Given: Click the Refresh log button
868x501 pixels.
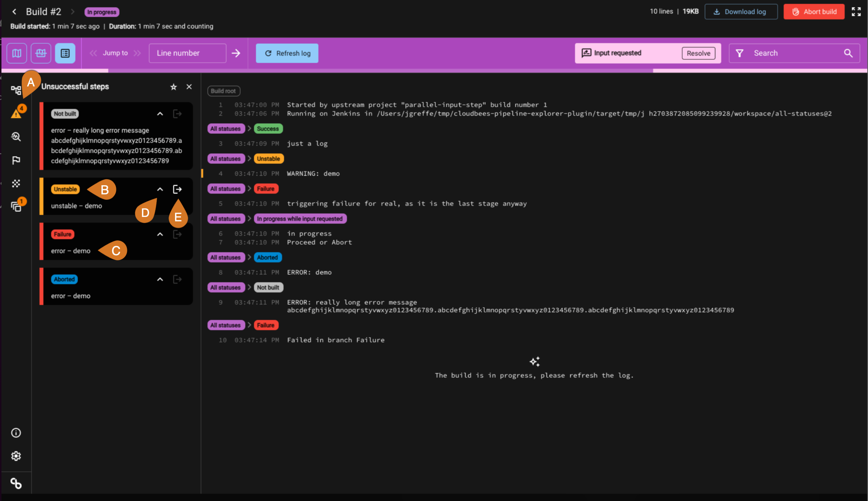Looking at the screenshot, I should click(287, 53).
